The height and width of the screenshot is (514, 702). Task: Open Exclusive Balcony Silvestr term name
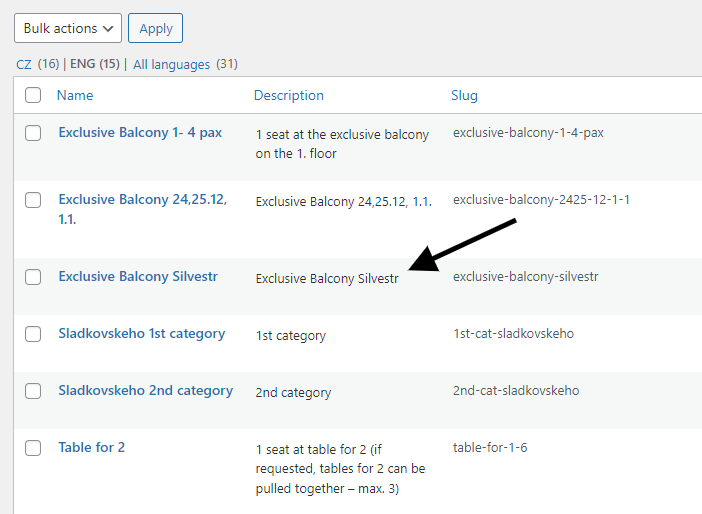point(138,276)
